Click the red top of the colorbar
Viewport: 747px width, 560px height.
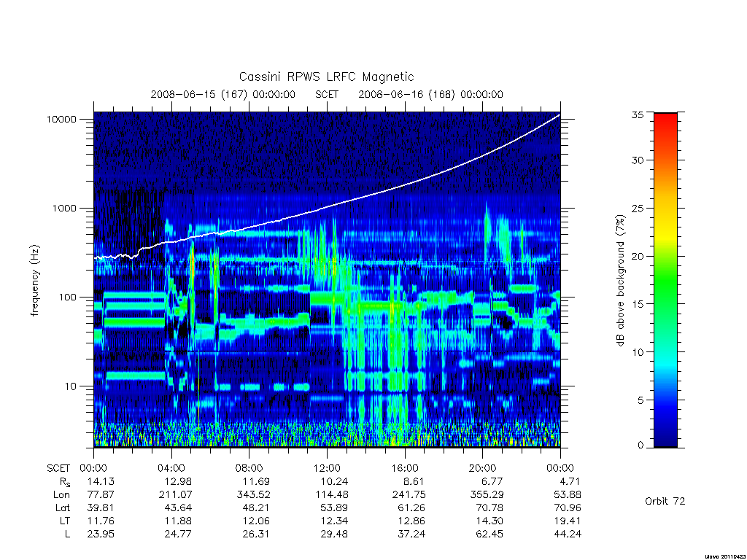click(x=665, y=122)
